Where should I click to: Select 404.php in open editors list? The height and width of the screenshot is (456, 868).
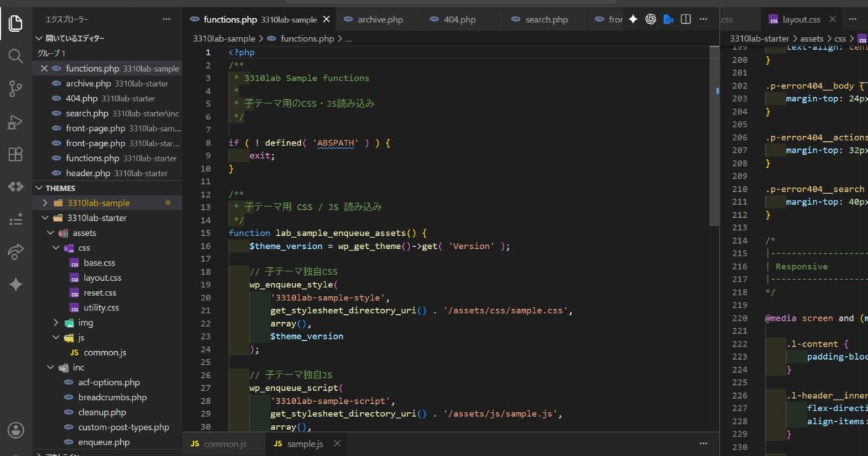(109, 98)
